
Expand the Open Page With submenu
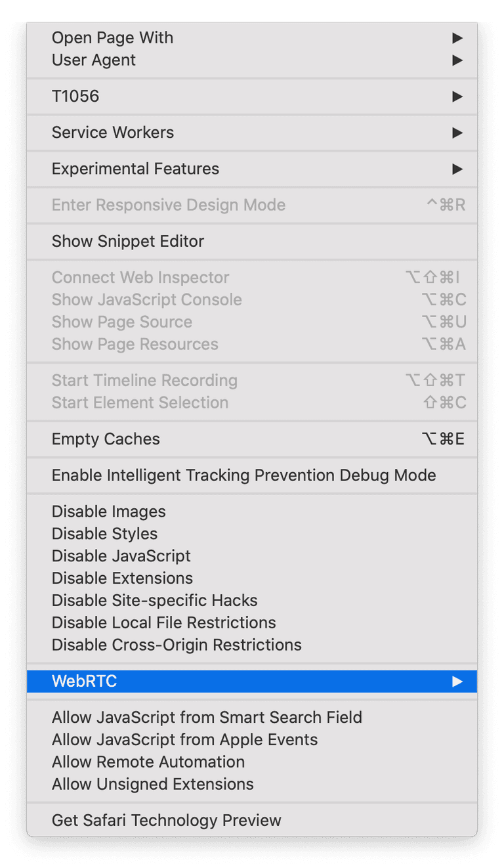click(112, 38)
